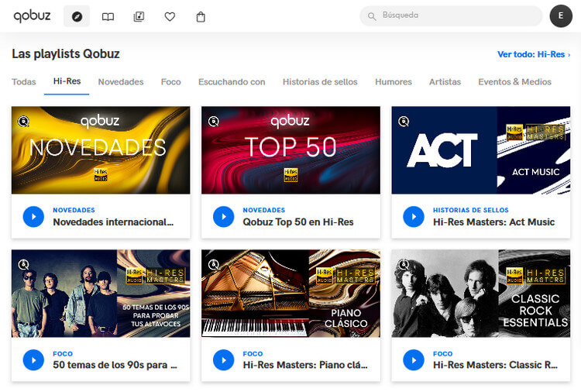581x392 pixels.
Task: Select the Hi-Res tab
Action: click(67, 81)
